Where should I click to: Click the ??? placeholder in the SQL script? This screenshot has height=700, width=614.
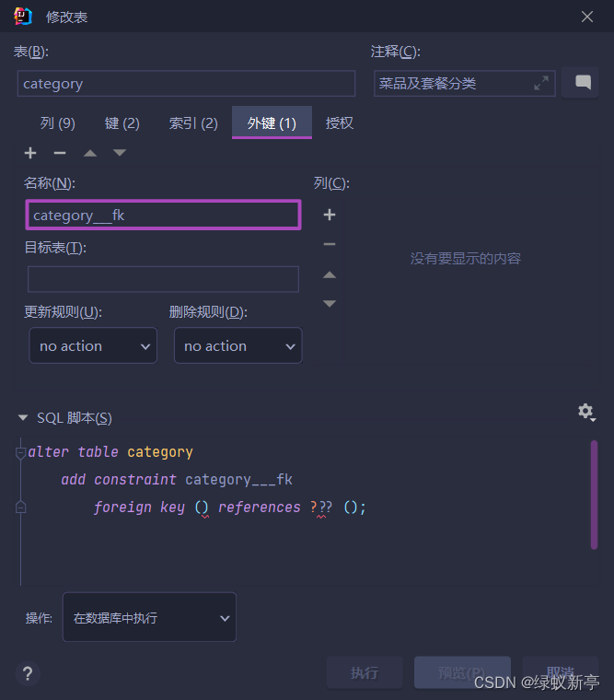321,507
